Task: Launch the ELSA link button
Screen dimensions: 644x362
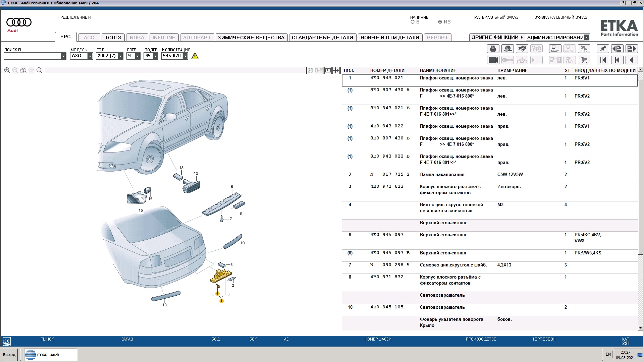Action: coord(555,49)
